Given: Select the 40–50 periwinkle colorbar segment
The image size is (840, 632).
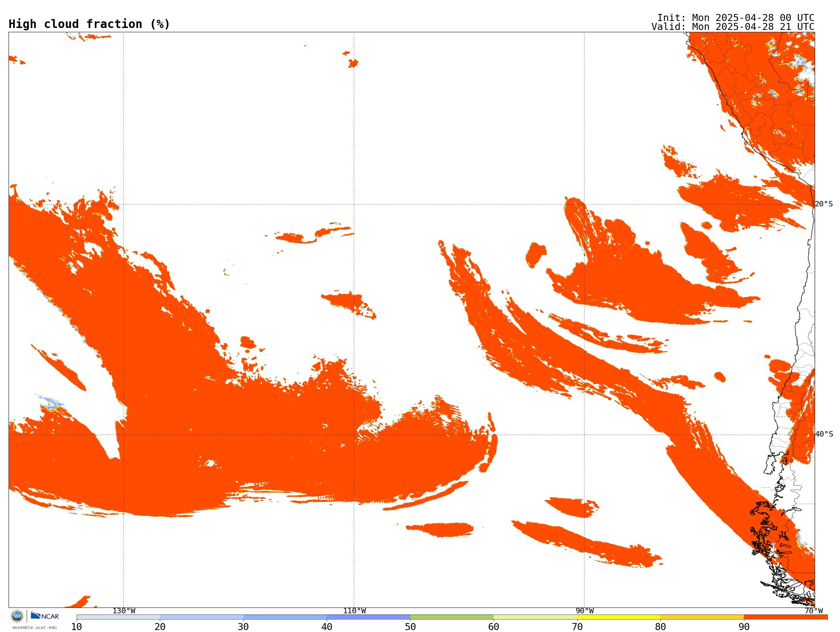Looking at the screenshot, I should 368,617.
